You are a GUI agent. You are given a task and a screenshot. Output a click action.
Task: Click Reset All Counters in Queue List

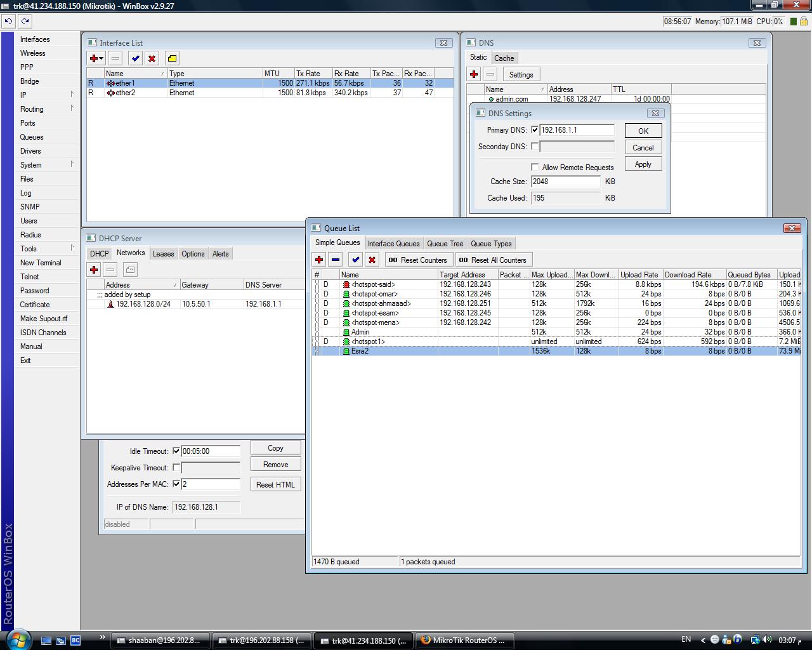click(494, 259)
